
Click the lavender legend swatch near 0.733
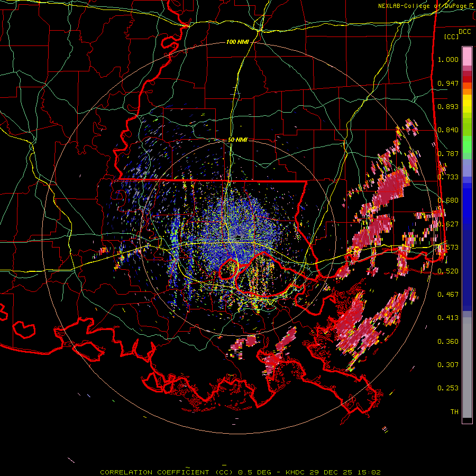(x=467, y=168)
